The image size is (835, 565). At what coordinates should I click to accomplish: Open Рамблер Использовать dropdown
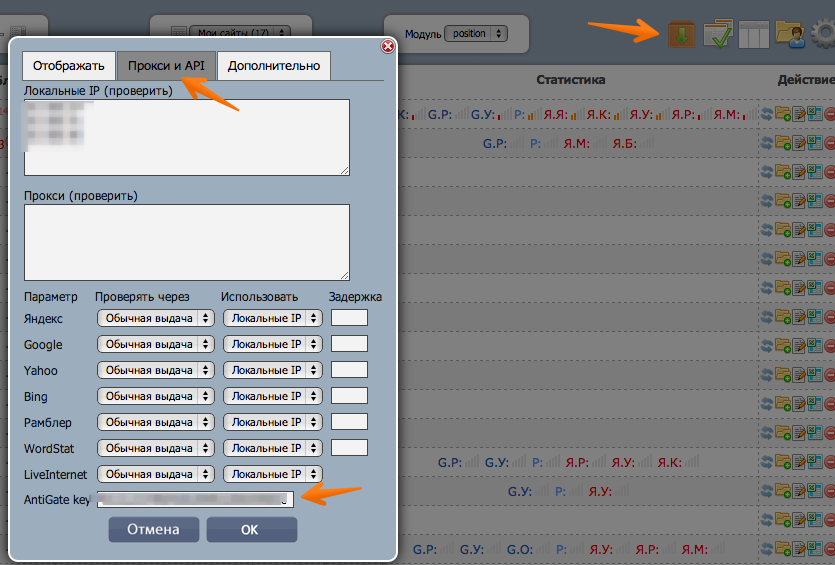pyautogui.click(x=273, y=422)
